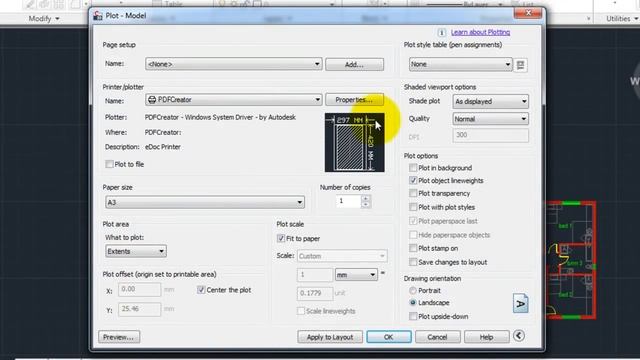This screenshot has height=360, width=640.
Task: Open the Page setup Name dropdown
Action: coord(233,64)
